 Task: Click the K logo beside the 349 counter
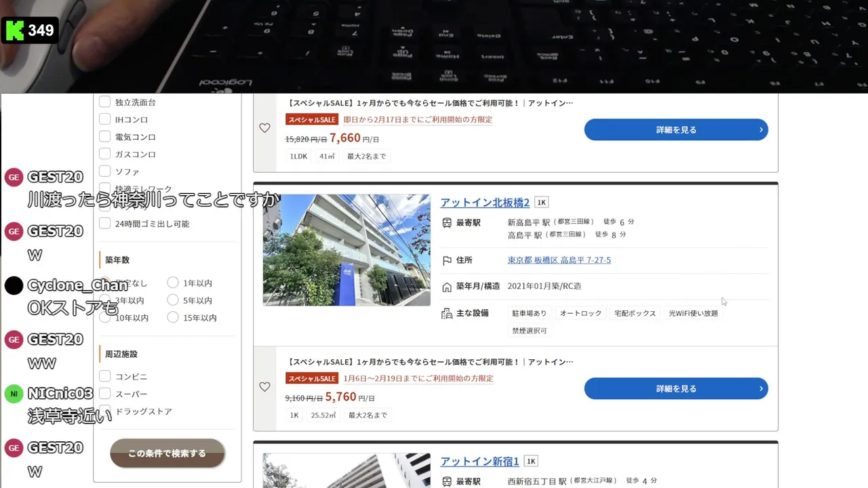tap(14, 30)
